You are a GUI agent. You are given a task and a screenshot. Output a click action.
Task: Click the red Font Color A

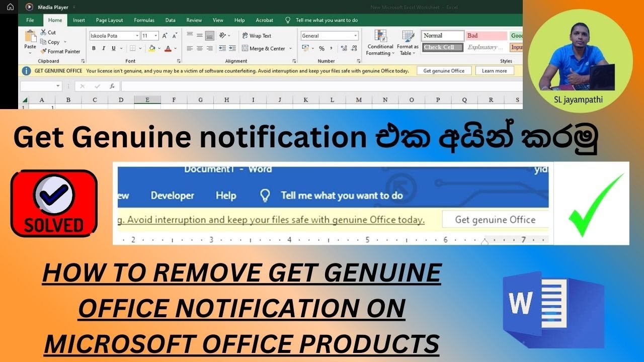[169, 48]
